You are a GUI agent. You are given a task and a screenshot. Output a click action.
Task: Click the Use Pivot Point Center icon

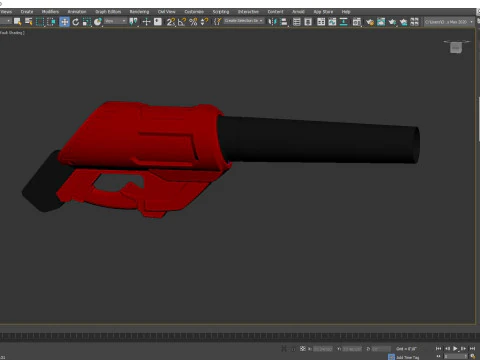pyautogui.click(x=133, y=22)
